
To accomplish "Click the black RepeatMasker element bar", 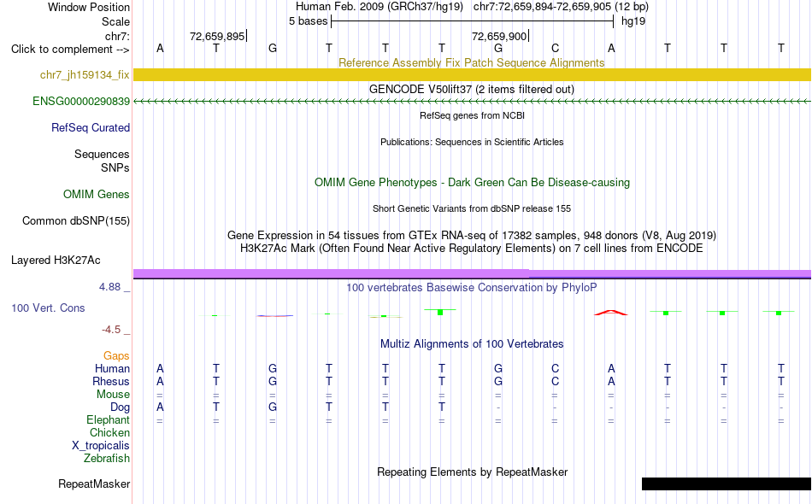I will [726, 483].
